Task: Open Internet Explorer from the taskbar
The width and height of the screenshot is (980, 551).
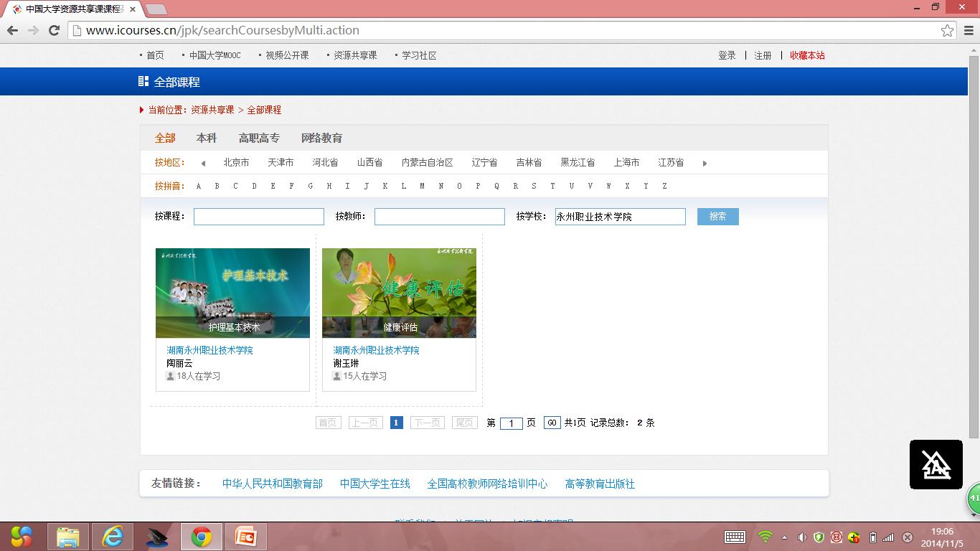Action: [113, 537]
